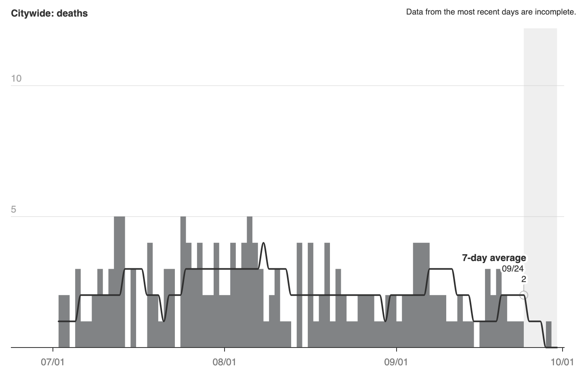This screenshot has width=588, height=375.
Task: Click the "7-day average" tooltip label
Action: pyautogui.click(x=494, y=258)
